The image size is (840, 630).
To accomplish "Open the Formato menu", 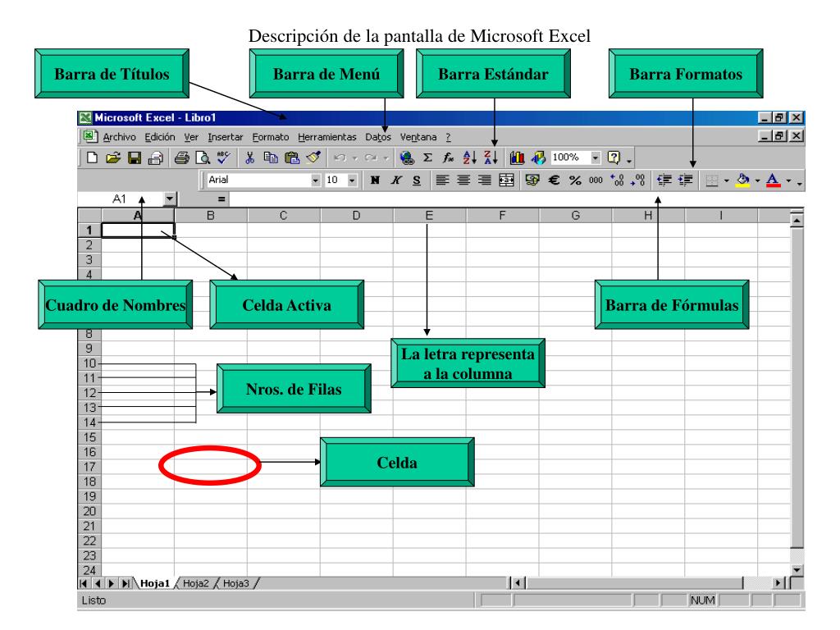I will pyautogui.click(x=271, y=137).
